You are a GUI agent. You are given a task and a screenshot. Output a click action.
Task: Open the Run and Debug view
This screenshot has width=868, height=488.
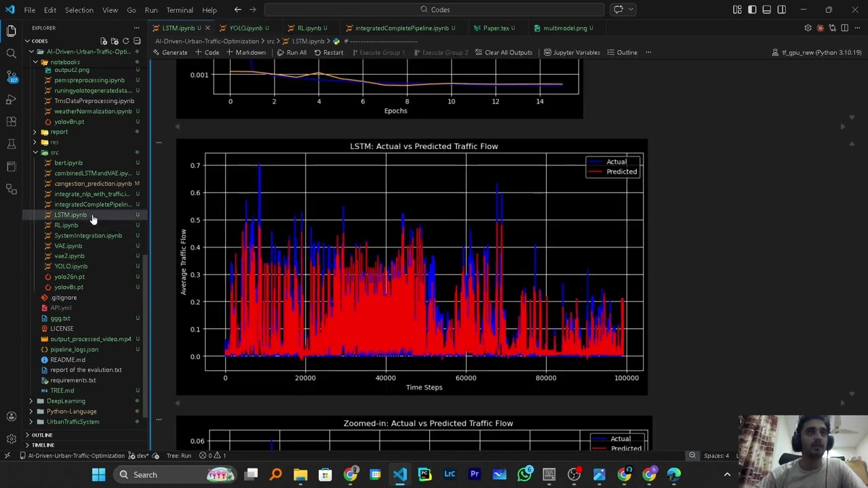11,100
